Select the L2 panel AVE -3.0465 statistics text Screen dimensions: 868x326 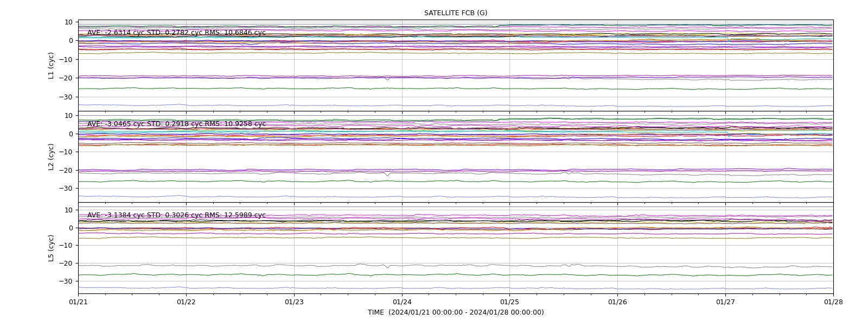pos(176,124)
